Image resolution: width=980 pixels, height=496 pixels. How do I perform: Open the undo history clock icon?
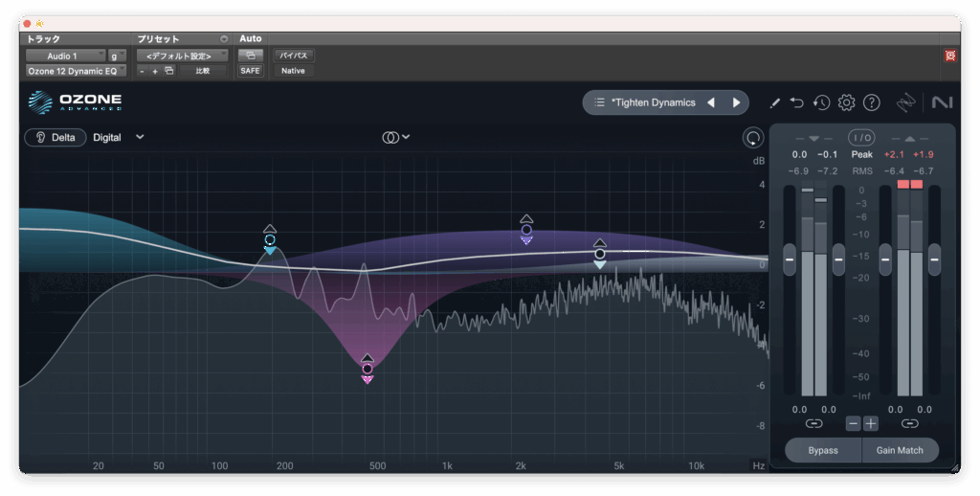pyautogui.click(x=821, y=102)
